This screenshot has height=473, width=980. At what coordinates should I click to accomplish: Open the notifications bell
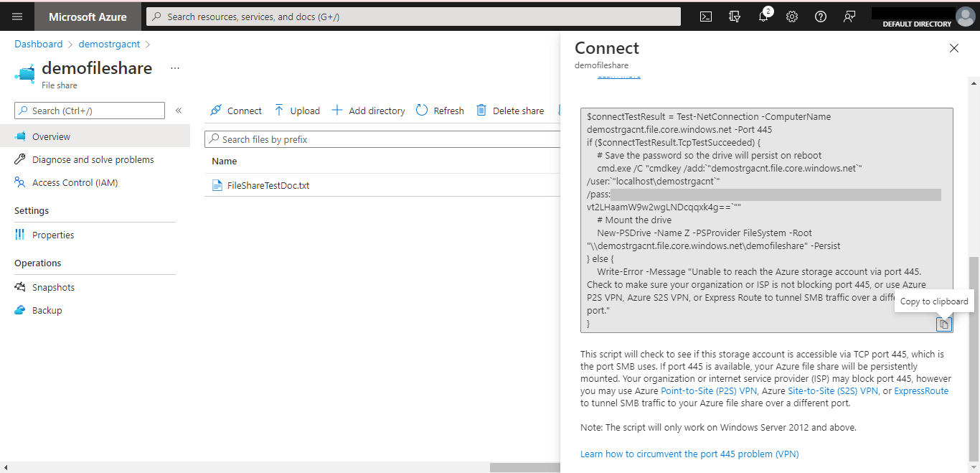pos(763,17)
